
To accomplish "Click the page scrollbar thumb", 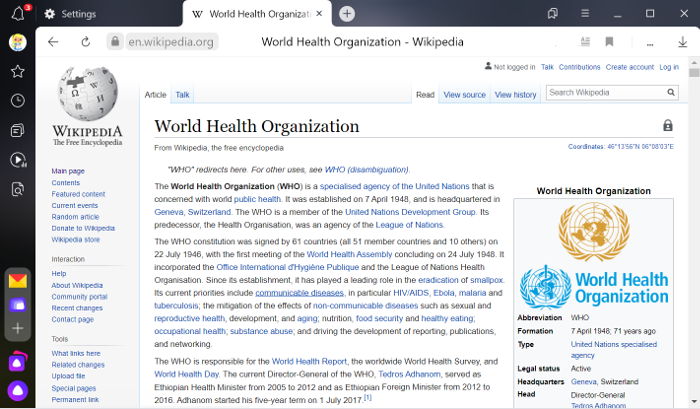I will (x=694, y=73).
